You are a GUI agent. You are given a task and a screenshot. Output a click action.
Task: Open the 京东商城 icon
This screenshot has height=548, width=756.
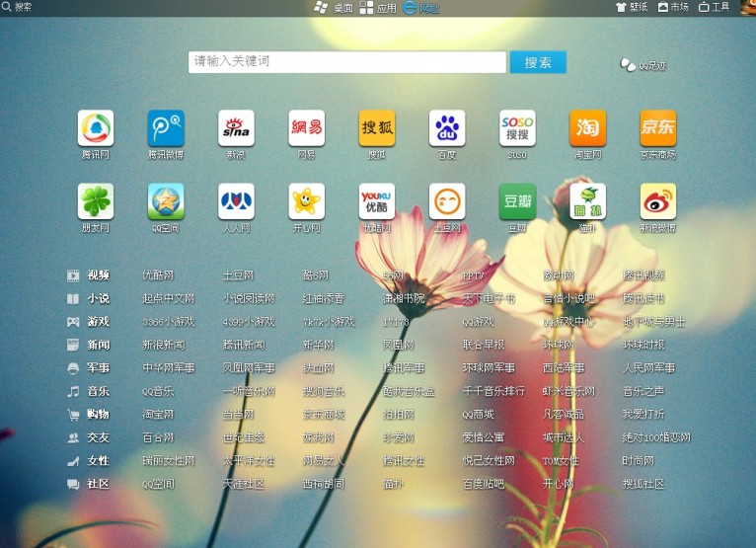[x=658, y=128]
